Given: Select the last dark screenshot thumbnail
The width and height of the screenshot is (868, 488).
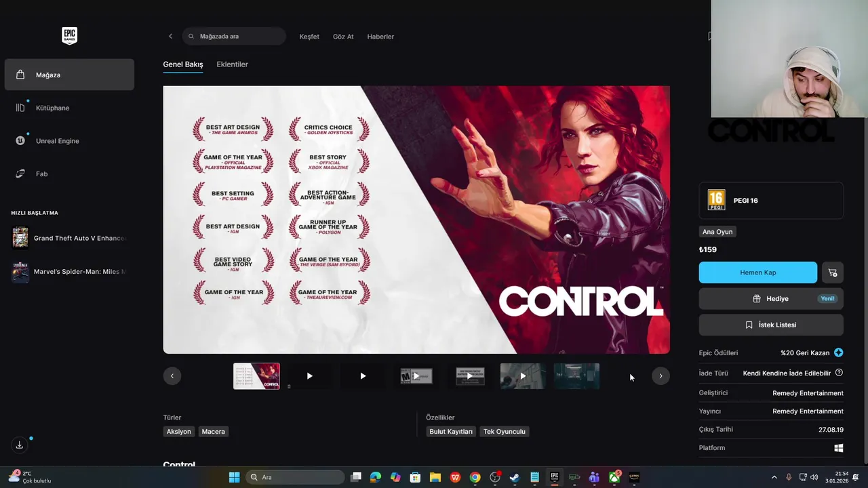Looking at the screenshot, I should point(576,375).
